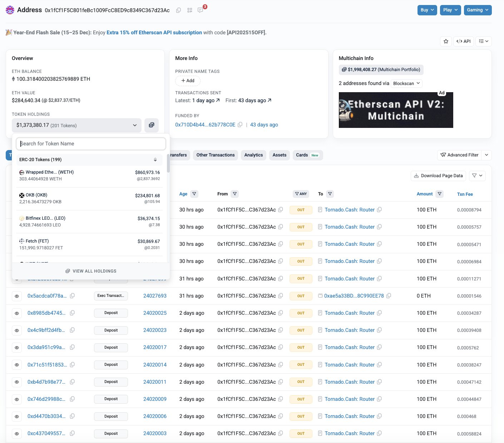Open the filter funnel beside Download Page Data
The image size is (504, 443).
coord(474,175)
